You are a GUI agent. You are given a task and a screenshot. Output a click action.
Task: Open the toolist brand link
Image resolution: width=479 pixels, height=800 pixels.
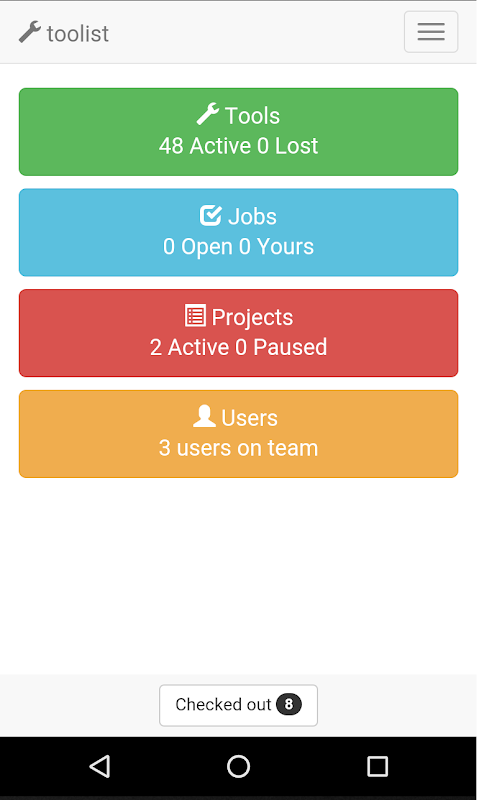[64, 33]
